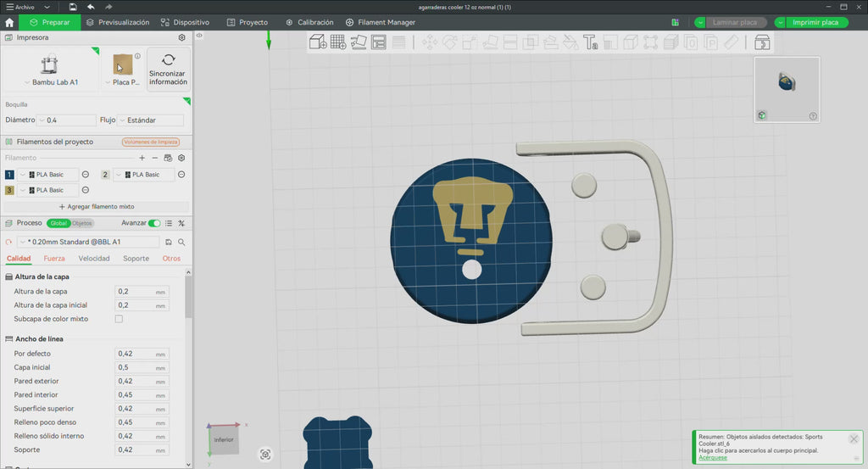The image size is (868, 469).
Task: Reset process preset with red arrow icon
Action: 8,242
